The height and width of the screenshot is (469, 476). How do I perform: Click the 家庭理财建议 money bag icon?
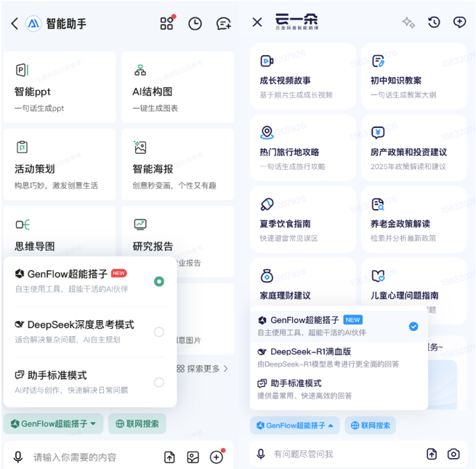267,276
